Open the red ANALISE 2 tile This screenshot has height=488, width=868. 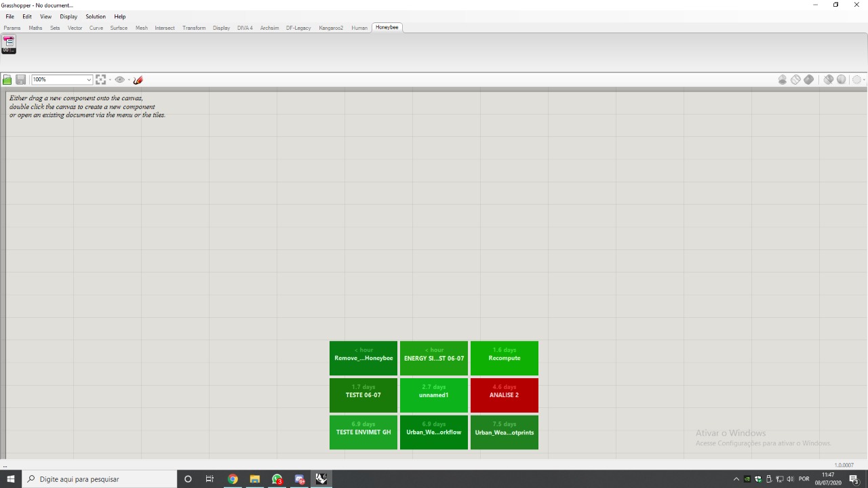(x=505, y=395)
